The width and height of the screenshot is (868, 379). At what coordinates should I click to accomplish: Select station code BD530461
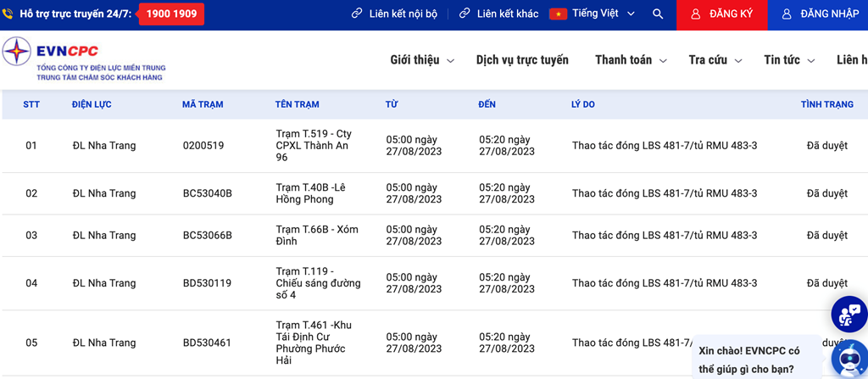pyautogui.click(x=207, y=343)
